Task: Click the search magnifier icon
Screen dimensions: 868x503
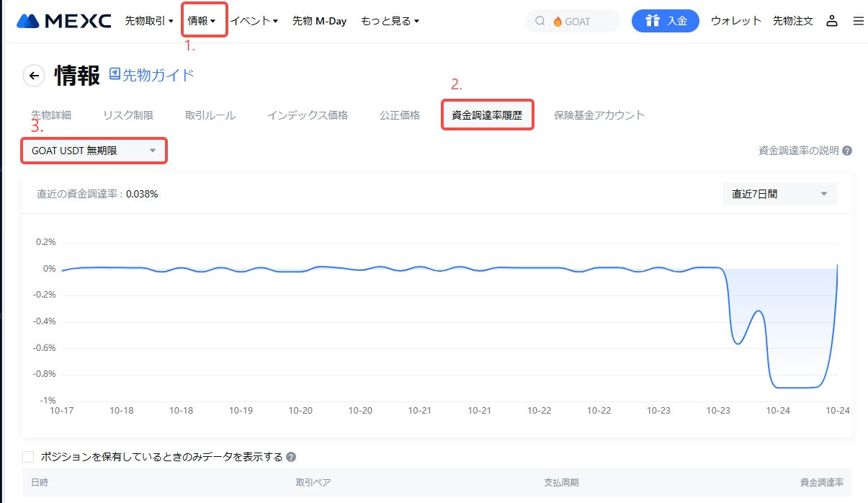Action: (x=540, y=21)
